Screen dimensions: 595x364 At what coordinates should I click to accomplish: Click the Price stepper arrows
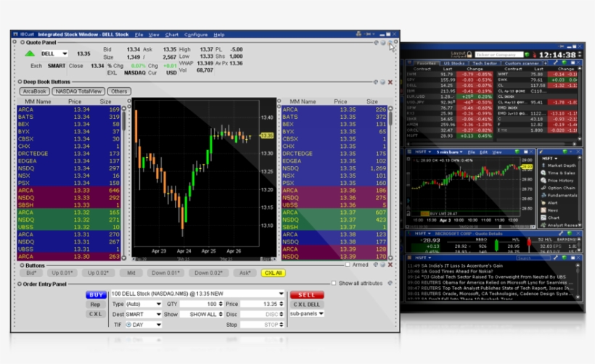(280, 304)
